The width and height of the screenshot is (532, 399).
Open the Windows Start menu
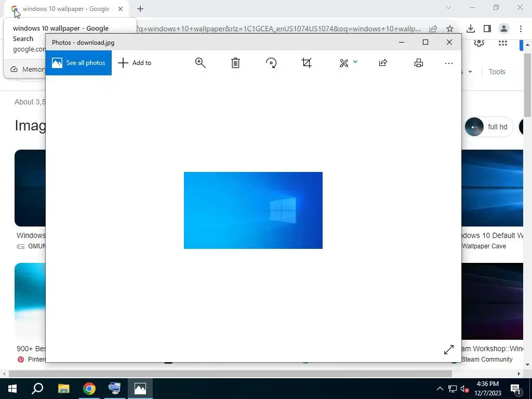[x=12, y=389]
